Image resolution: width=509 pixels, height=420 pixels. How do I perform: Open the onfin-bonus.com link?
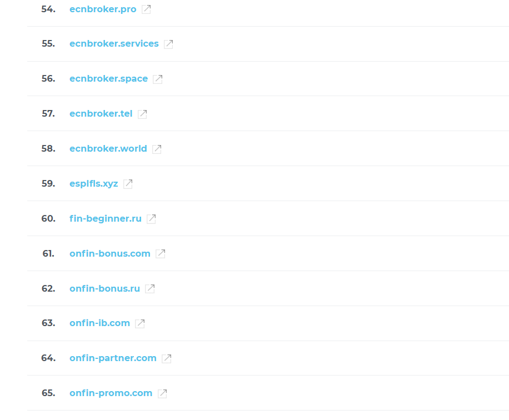click(x=110, y=253)
